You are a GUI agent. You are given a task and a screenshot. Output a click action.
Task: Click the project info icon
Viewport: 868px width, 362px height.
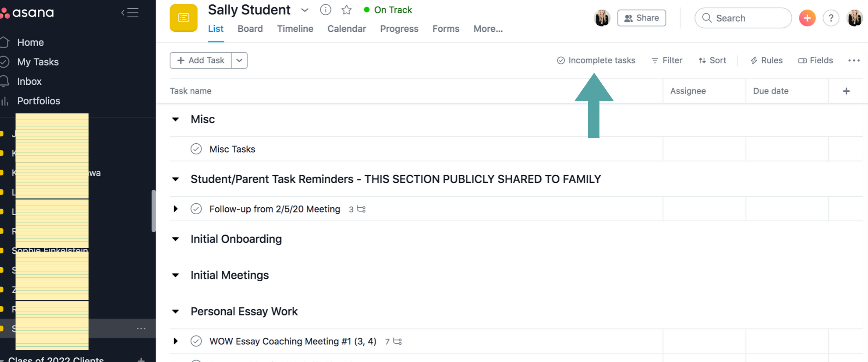(325, 10)
